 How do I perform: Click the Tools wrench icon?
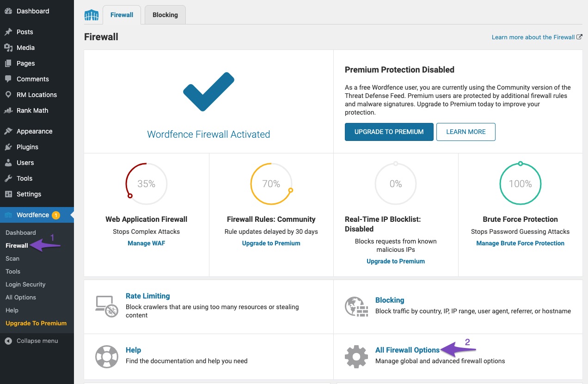point(8,178)
